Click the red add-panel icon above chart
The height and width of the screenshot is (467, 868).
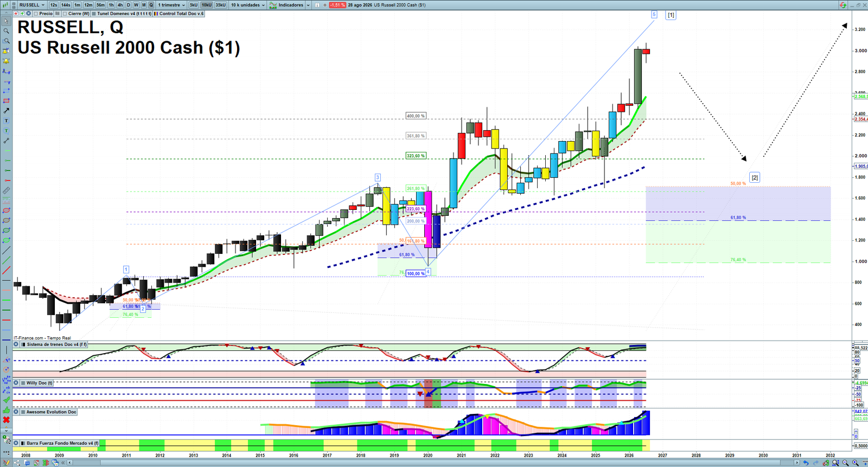tap(16, 14)
